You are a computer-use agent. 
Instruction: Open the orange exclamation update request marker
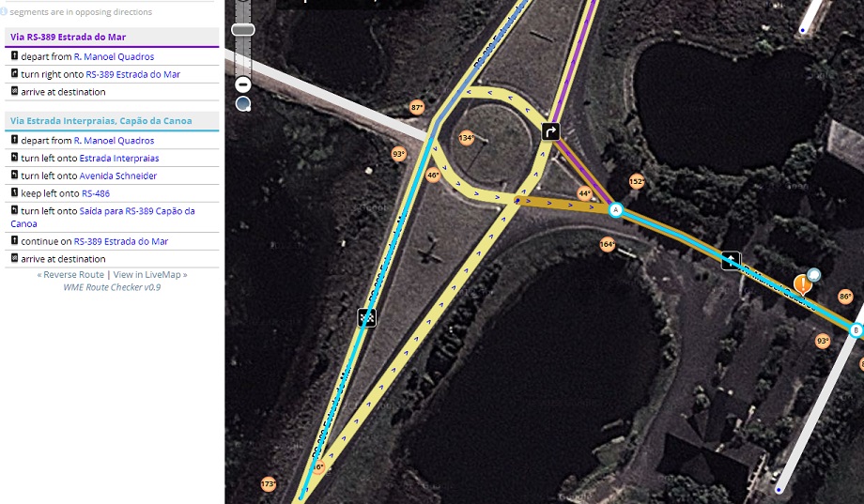point(802,284)
